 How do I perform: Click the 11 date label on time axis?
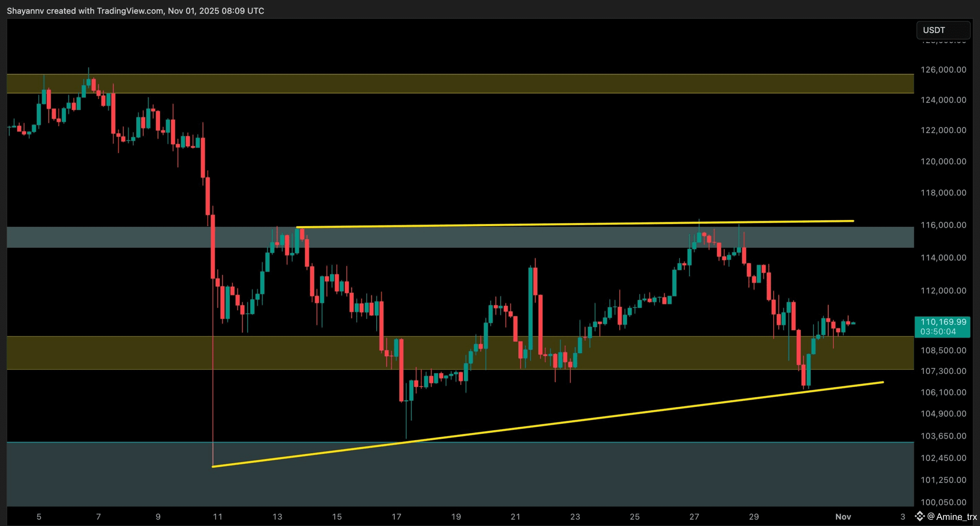coord(217,517)
